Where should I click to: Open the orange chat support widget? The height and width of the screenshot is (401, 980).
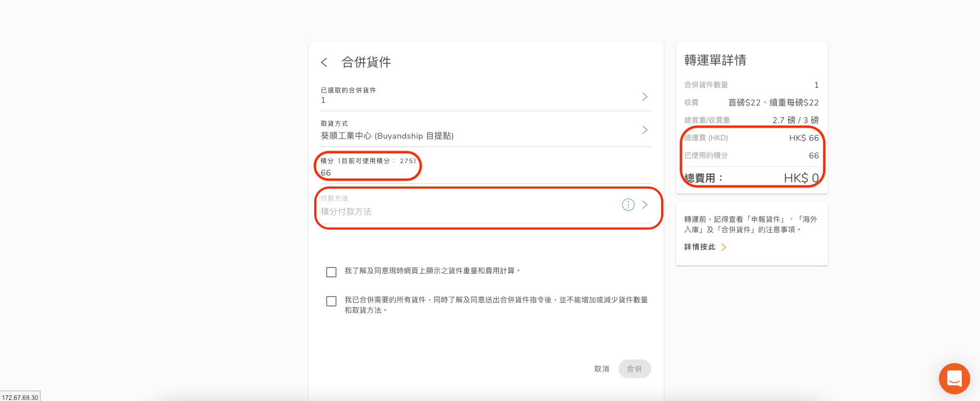tap(954, 378)
